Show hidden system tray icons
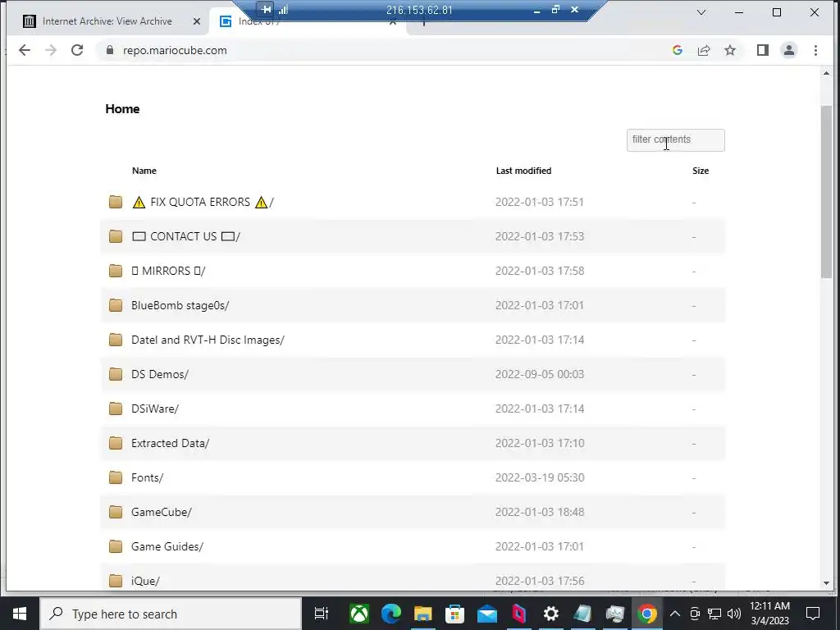The width and height of the screenshot is (840, 630). tap(675, 614)
